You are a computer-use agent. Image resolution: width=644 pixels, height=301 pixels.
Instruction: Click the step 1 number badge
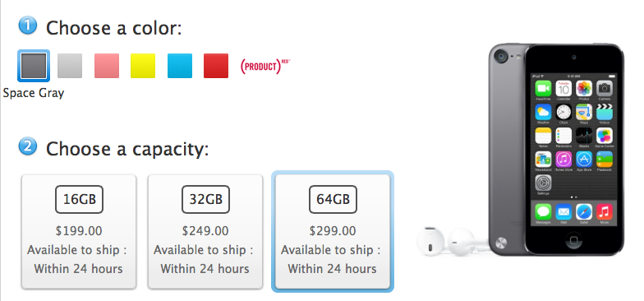28,26
